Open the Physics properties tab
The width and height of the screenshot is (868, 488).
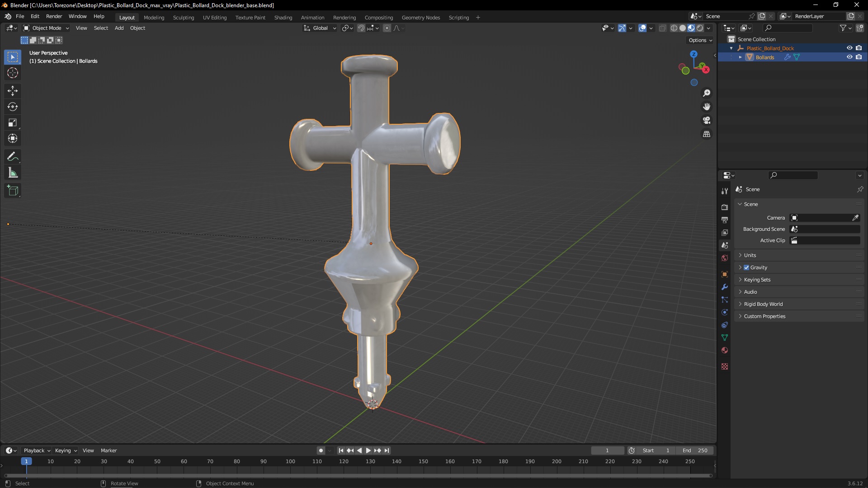click(x=725, y=312)
